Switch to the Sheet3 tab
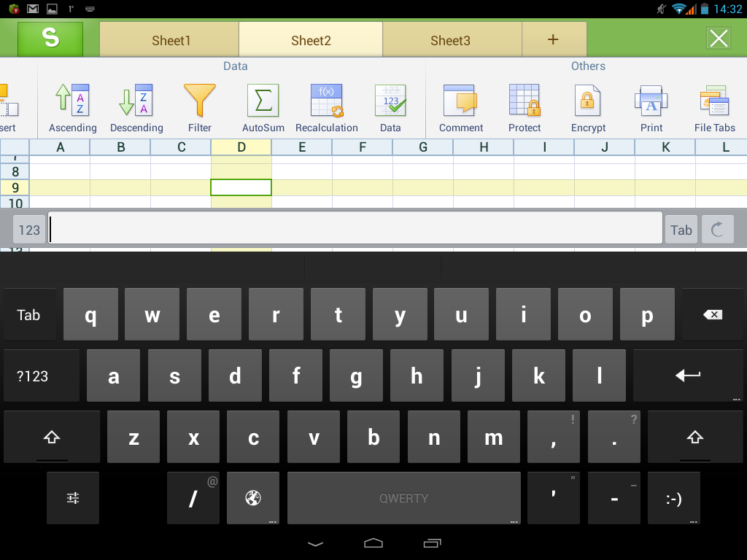This screenshot has width=747, height=560. [450, 40]
